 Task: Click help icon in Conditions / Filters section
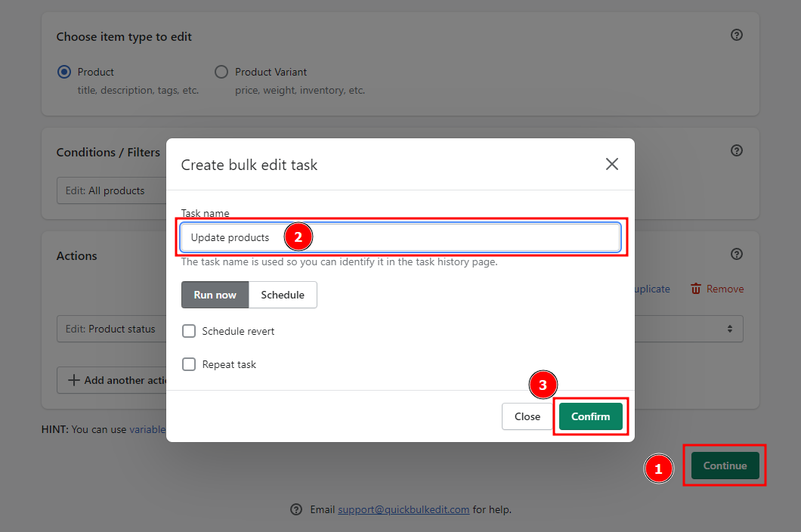(737, 151)
